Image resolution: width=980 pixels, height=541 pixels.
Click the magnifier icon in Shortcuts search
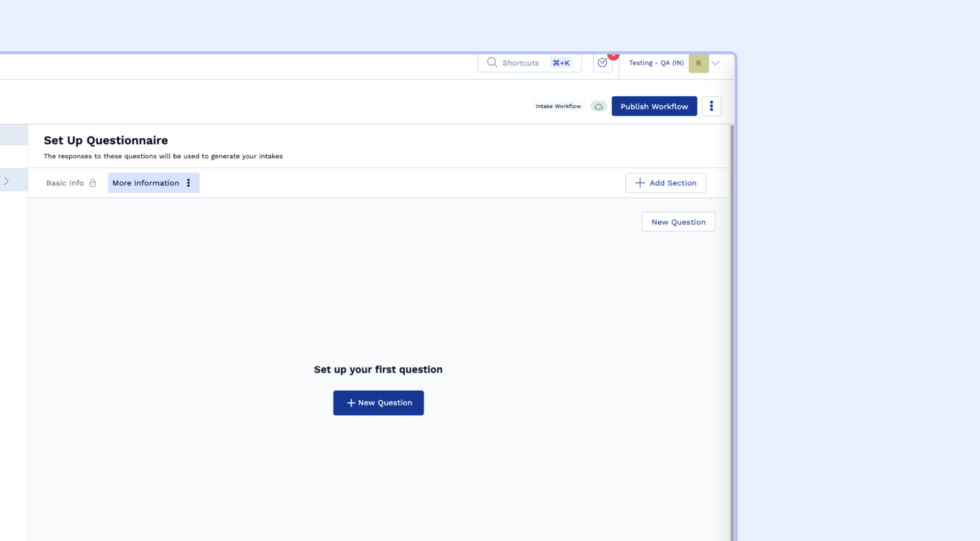tap(491, 62)
